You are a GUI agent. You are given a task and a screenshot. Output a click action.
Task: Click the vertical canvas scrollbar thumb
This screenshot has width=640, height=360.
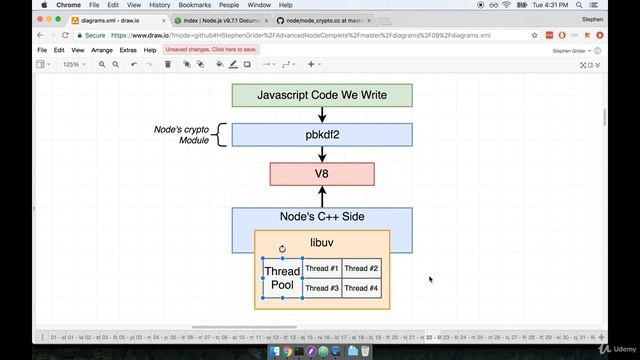tap(604, 118)
